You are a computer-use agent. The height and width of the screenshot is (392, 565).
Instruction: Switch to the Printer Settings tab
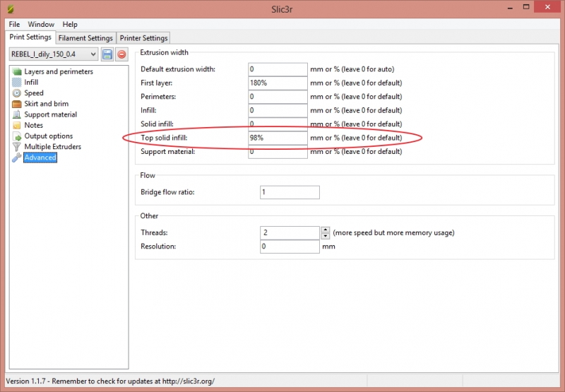tap(143, 38)
